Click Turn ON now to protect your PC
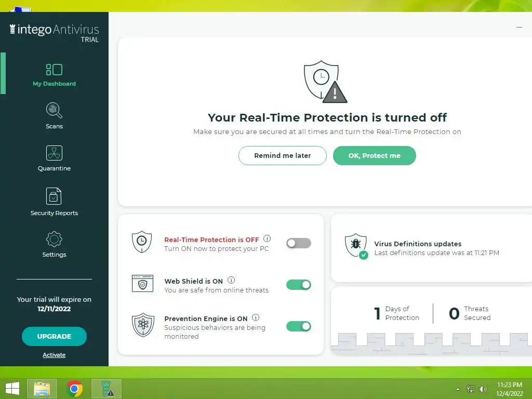Viewport: 532px width, 399px height. click(217, 249)
